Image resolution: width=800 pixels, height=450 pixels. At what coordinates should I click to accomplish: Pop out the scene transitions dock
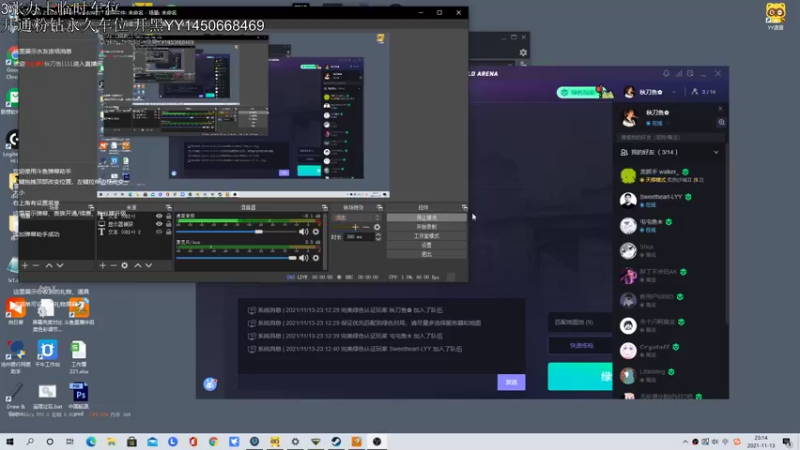[x=380, y=208]
